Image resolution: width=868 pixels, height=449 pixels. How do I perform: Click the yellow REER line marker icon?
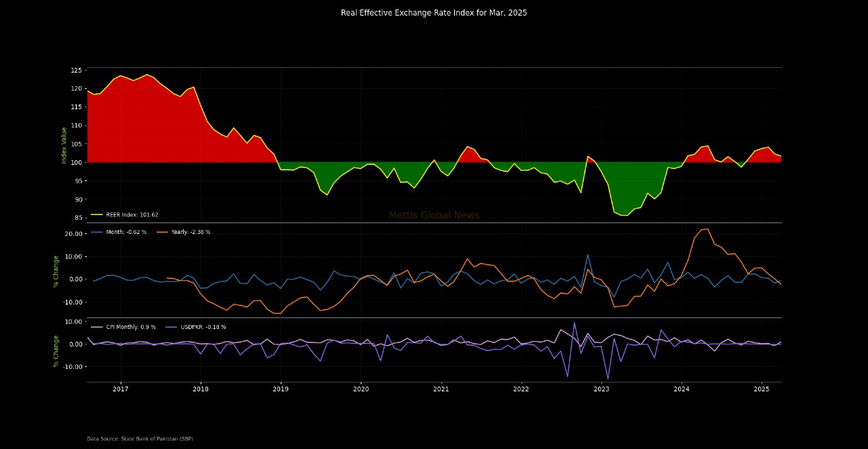pyautogui.click(x=97, y=214)
